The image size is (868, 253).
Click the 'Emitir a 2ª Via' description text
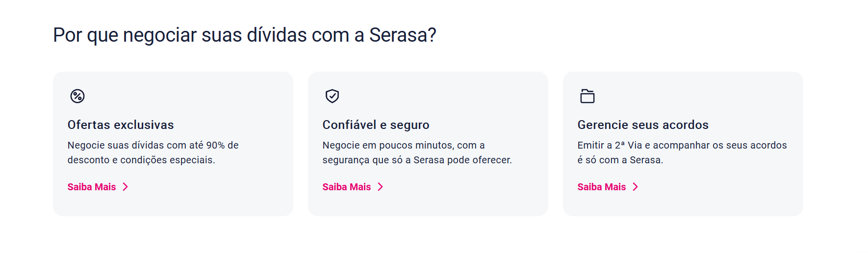point(682,145)
